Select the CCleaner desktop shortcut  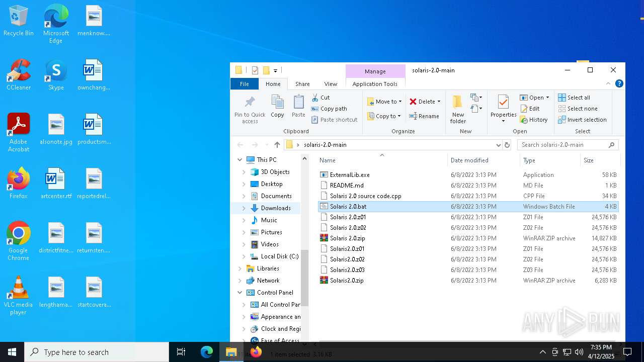click(19, 75)
